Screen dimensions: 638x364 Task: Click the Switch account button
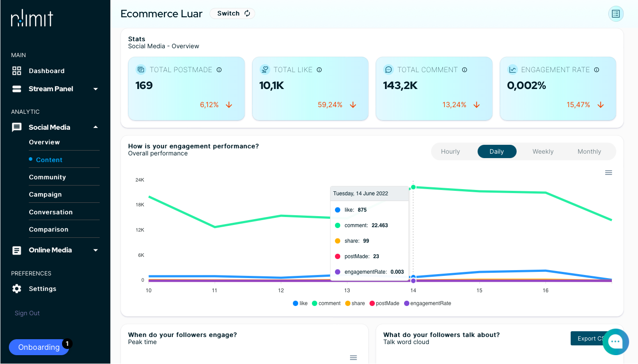point(232,14)
